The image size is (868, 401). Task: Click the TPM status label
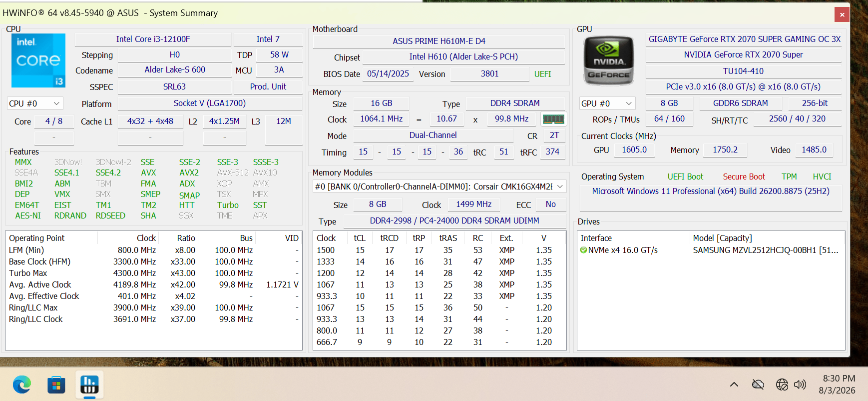point(789,176)
